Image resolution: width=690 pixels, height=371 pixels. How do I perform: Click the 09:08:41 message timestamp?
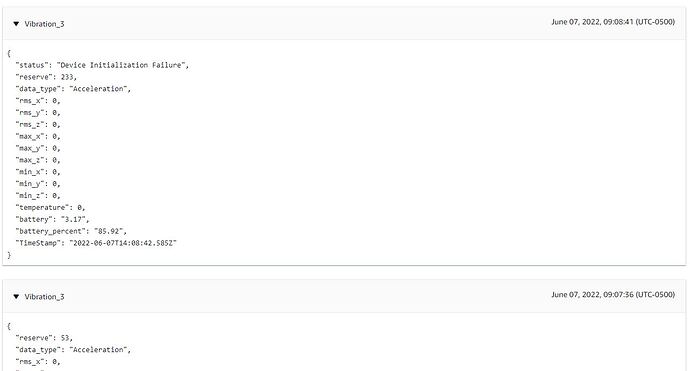[x=613, y=22]
